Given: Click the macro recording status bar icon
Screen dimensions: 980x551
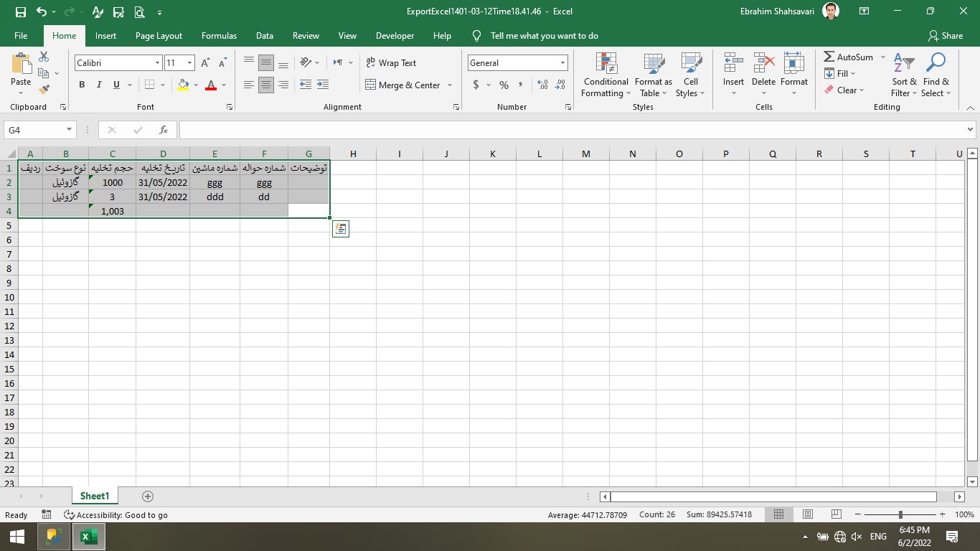Looking at the screenshot, I should click(x=47, y=515).
